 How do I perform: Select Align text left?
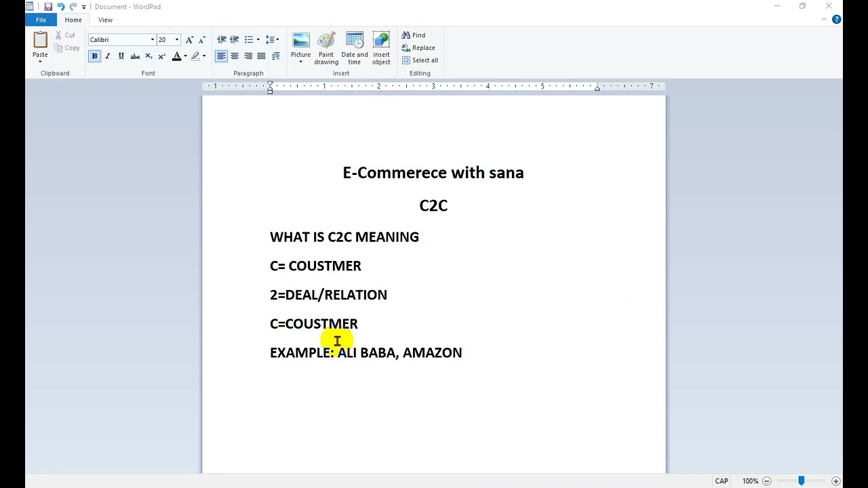tap(221, 56)
